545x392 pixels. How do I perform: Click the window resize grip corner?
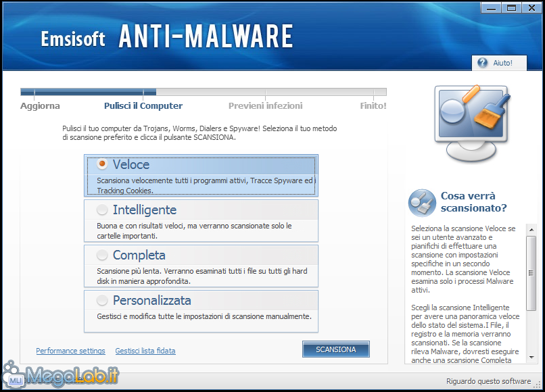click(538, 385)
